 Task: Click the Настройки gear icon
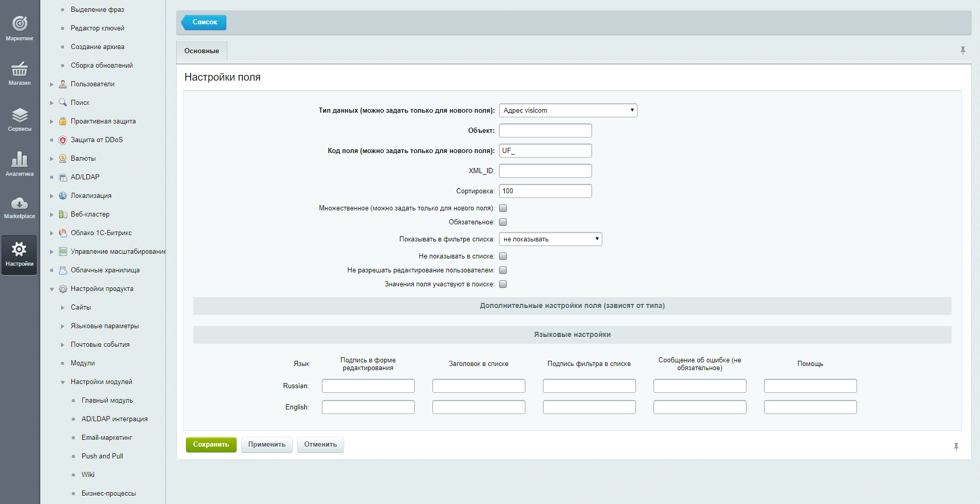point(20,250)
